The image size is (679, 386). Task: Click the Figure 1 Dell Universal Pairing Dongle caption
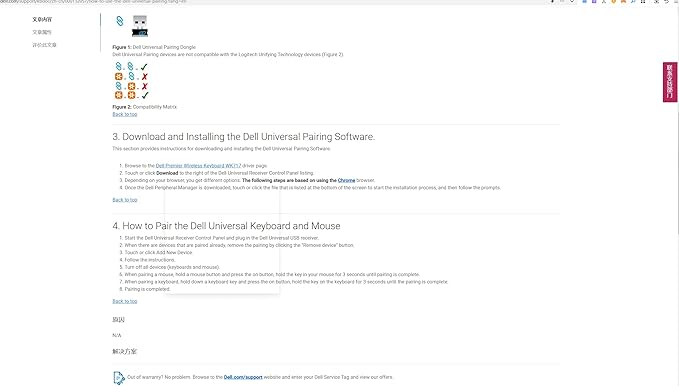tap(154, 47)
